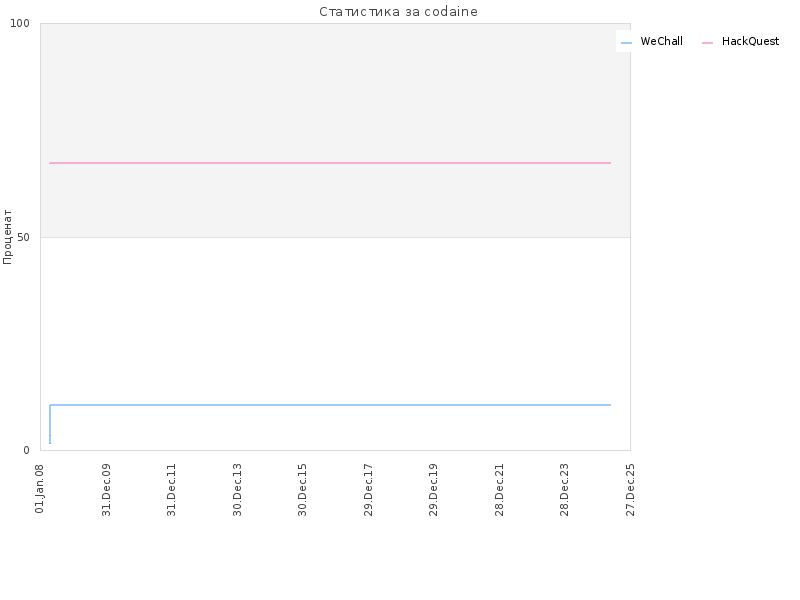
Task: Click the 100 y-axis tick label
Action: (20, 23)
